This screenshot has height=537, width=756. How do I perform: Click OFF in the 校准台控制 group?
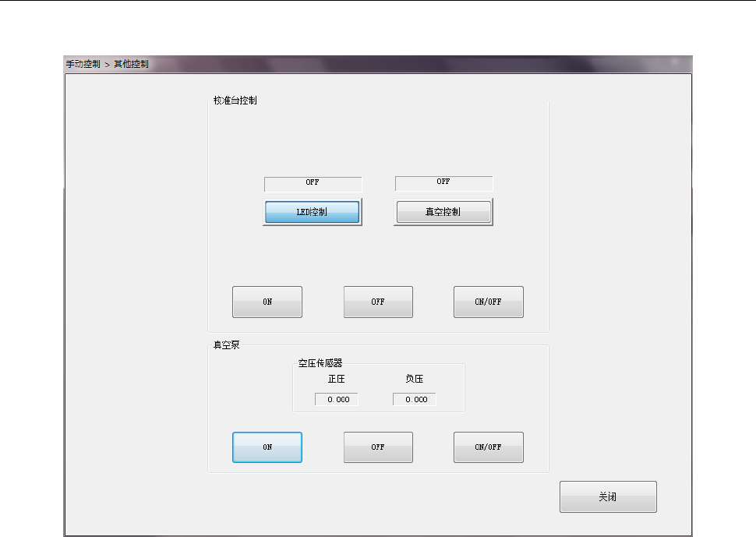point(378,302)
